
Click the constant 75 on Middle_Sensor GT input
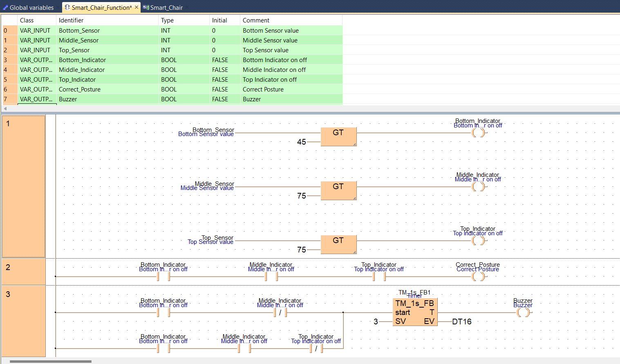[x=302, y=196]
